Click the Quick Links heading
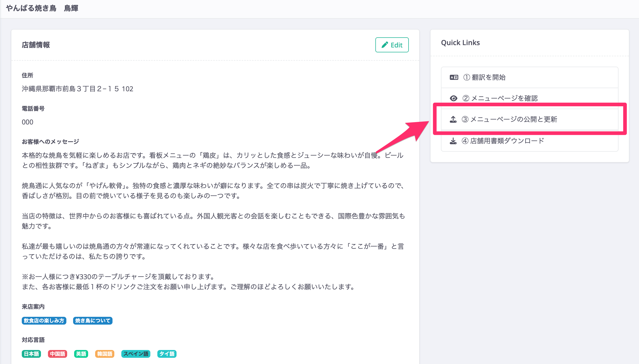Image resolution: width=639 pixels, height=364 pixels. pos(460,43)
